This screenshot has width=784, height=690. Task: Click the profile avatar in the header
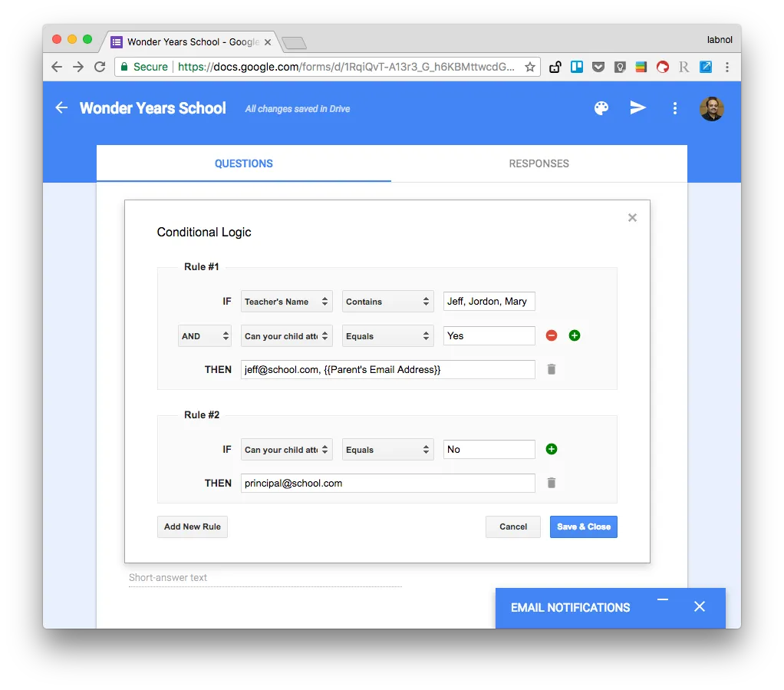pos(711,108)
